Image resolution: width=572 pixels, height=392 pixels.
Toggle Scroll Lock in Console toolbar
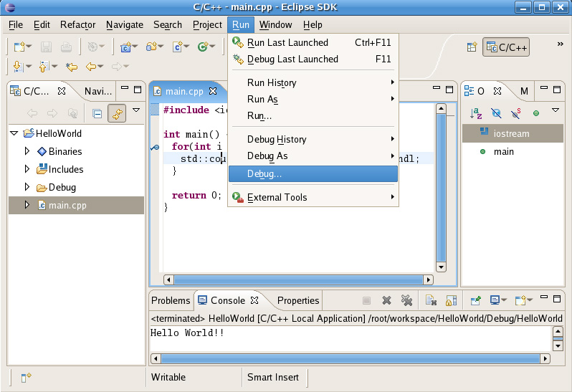[452, 300]
